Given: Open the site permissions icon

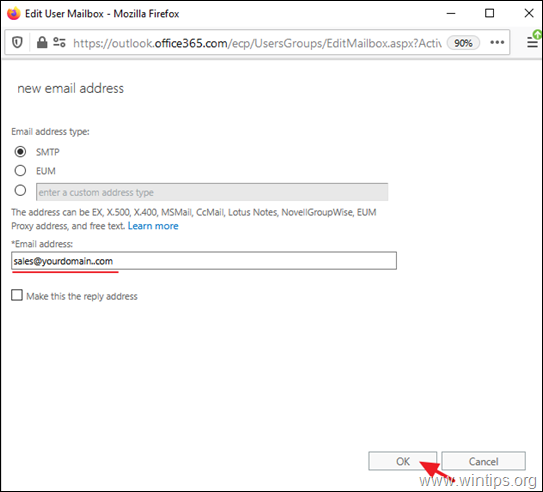Looking at the screenshot, I should (59, 43).
